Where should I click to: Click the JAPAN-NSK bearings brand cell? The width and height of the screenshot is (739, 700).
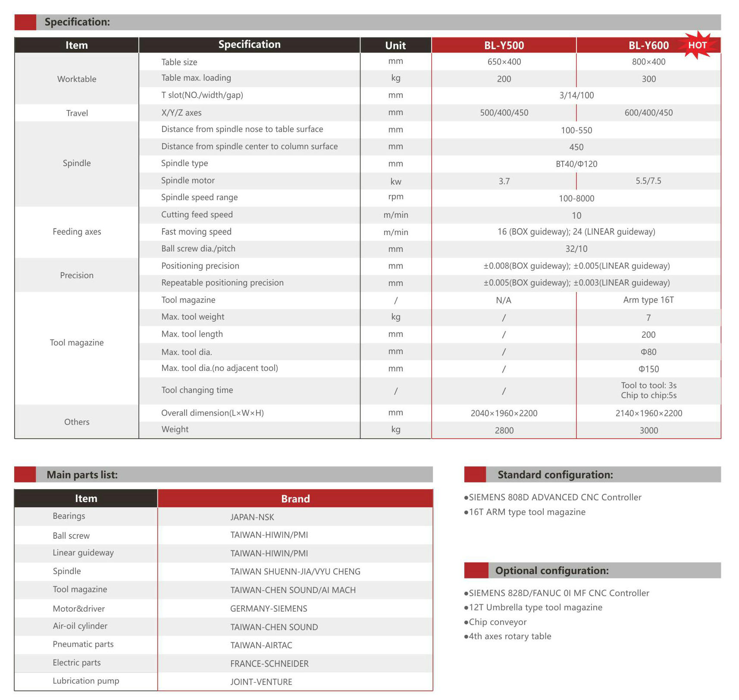252,517
